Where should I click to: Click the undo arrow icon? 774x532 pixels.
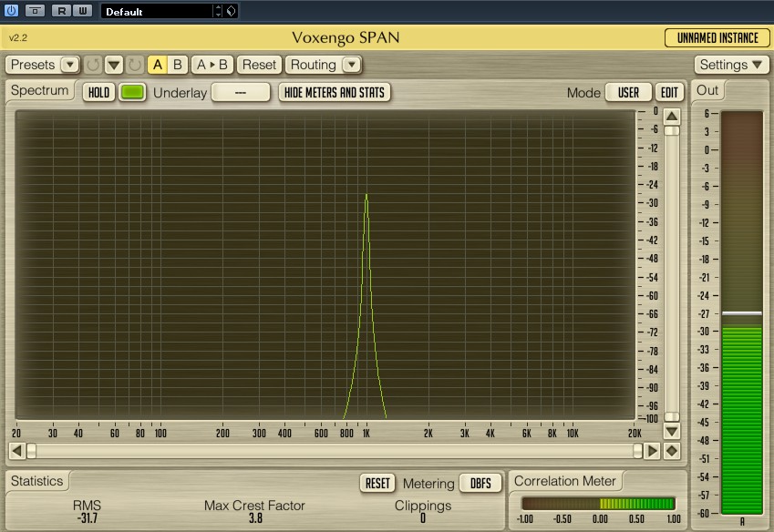93,65
